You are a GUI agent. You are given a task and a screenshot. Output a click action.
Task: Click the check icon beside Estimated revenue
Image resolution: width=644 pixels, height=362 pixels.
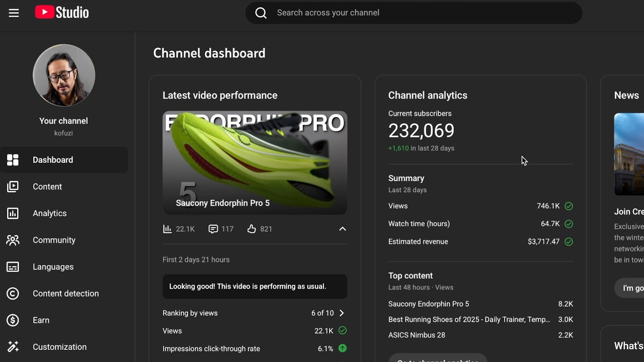click(569, 242)
